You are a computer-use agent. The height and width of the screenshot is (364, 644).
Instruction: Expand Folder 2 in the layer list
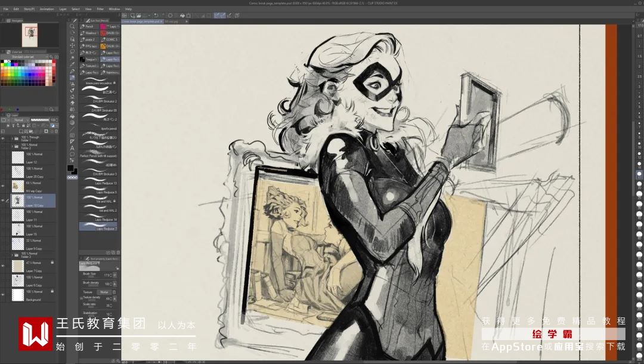[12, 146]
